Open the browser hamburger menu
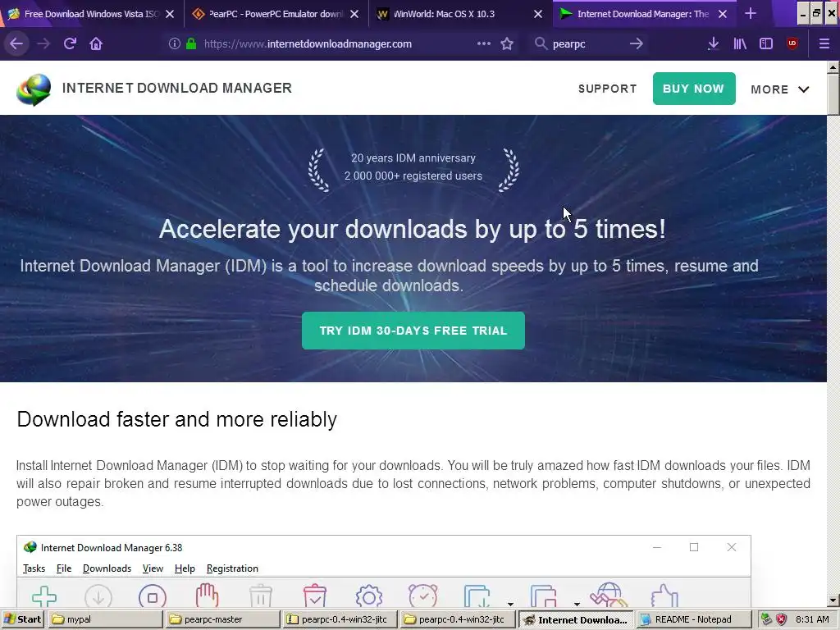840x630 pixels. 824,44
